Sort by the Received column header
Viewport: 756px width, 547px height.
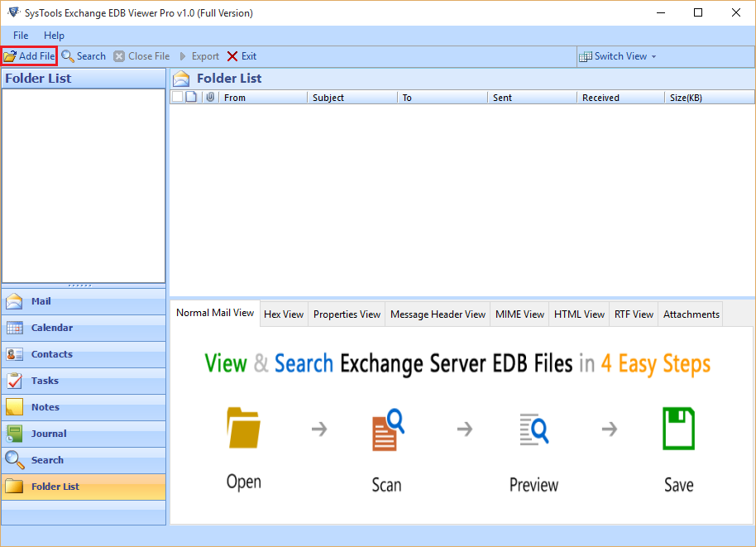point(620,98)
